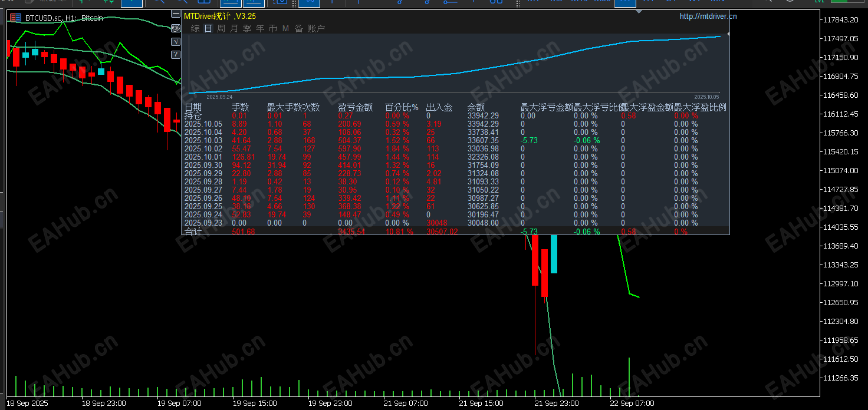Click the 597.90 profit value
This screenshot has width=868, height=410.
(x=349, y=148)
